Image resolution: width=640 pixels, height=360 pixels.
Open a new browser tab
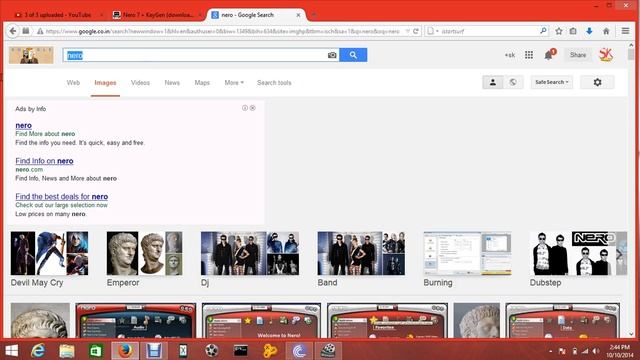click(x=314, y=15)
